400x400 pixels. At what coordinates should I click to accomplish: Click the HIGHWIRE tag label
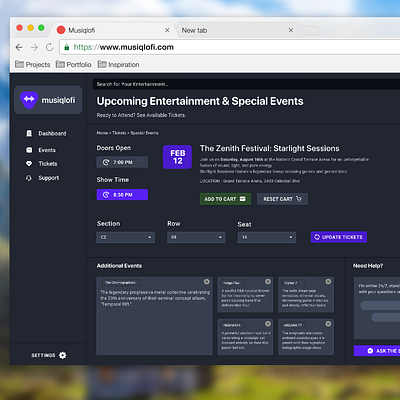coord(232,325)
